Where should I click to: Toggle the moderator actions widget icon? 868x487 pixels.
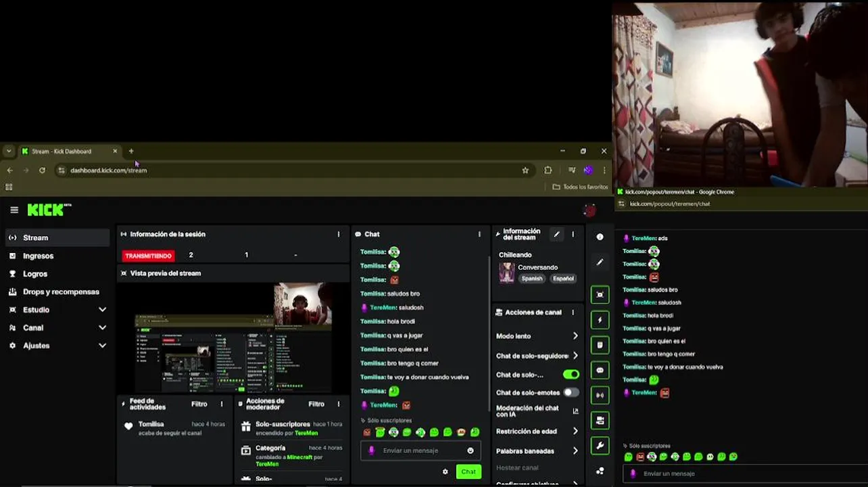[600, 345]
